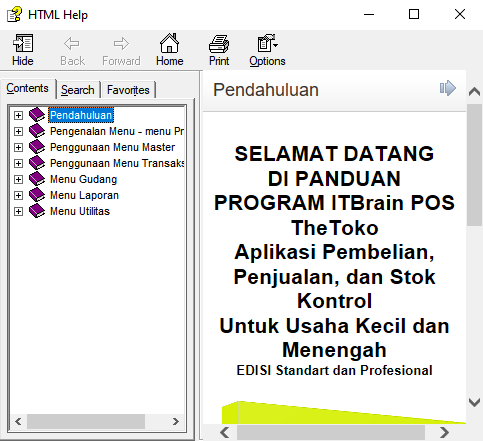Click book icon beside Pengenalan Menu
The width and height of the screenshot is (483, 441).
click(x=37, y=131)
